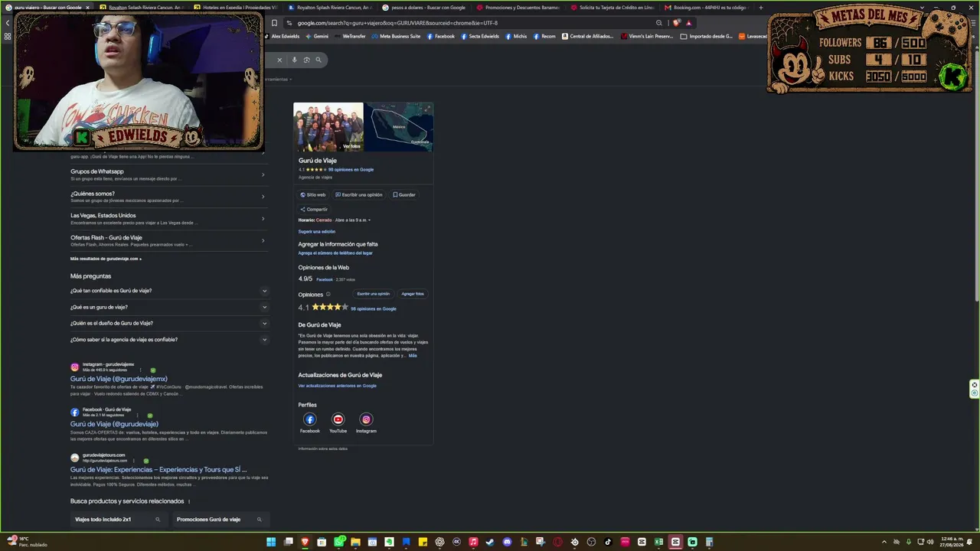Screen dimensions: 980x551
Task: Switch to the Promociones y Descuentos Banamex tab
Action: pyautogui.click(x=518, y=8)
